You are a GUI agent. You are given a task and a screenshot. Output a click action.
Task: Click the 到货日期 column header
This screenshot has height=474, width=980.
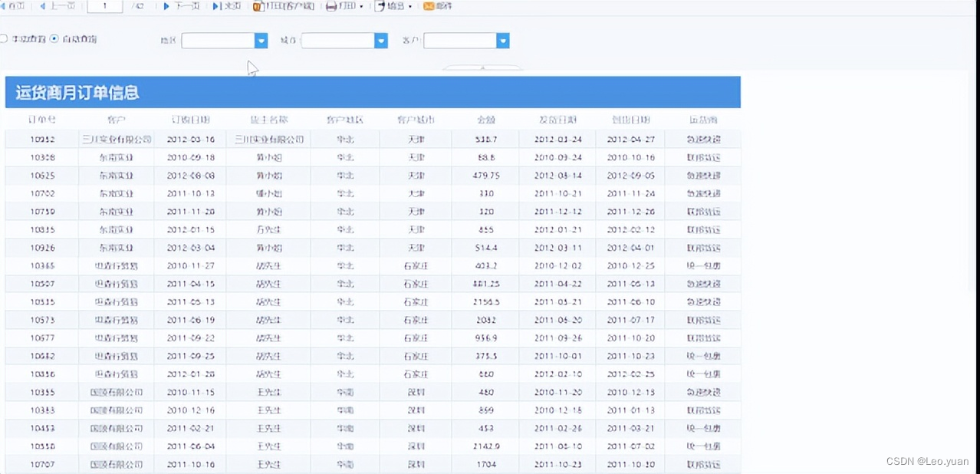click(631, 120)
